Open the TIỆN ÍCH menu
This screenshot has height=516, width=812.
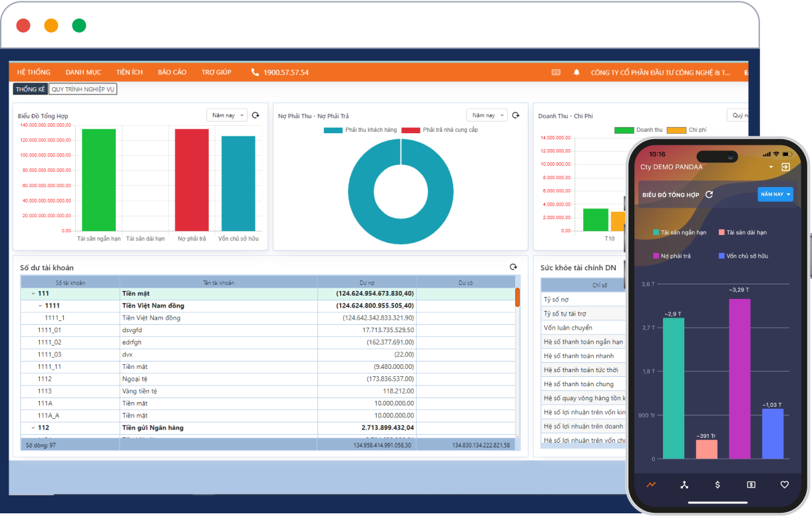(129, 73)
